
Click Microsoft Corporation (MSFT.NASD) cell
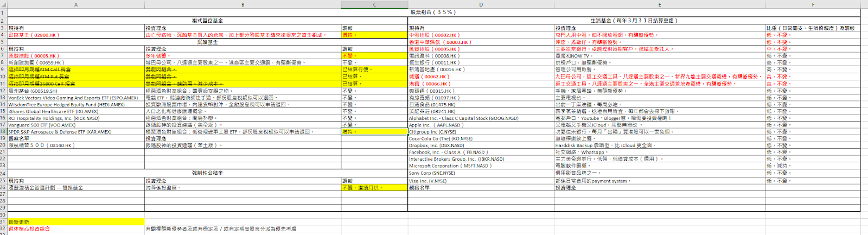tap(481, 166)
